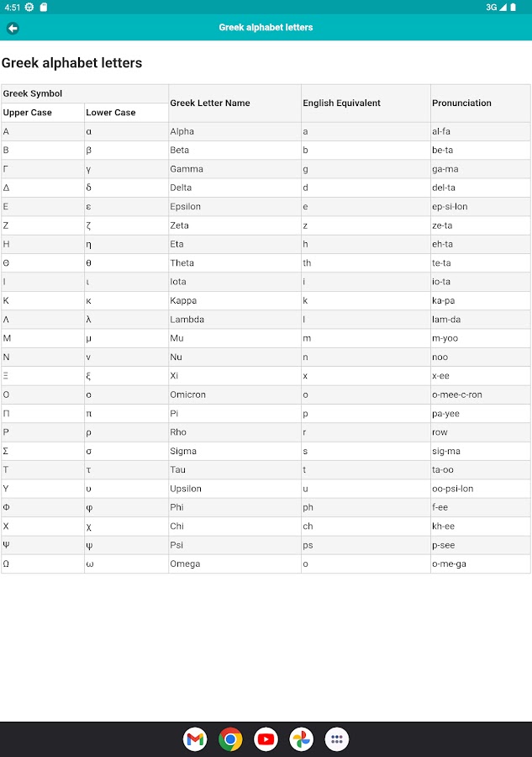532x757 pixels.
Task: Click the Pronunciation column header
Action: pos(461,103)
